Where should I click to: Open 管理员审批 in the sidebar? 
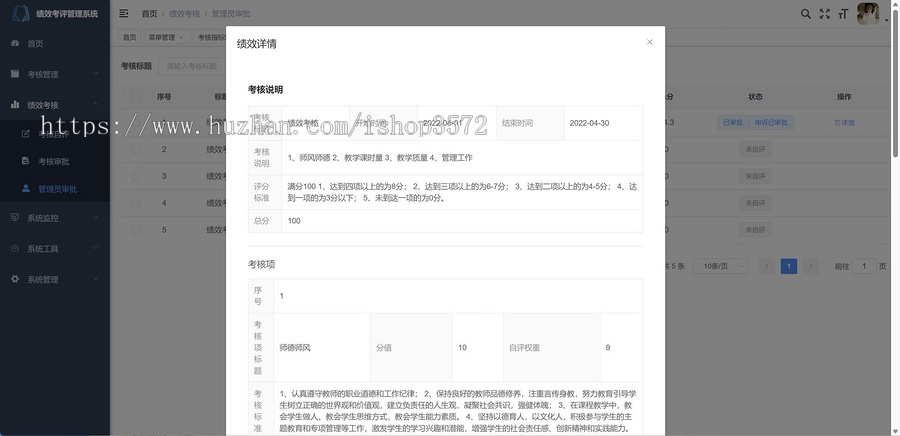click(x=55, y=189)
